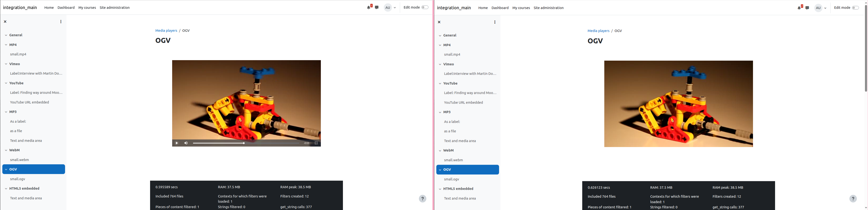Open course index kebab menu, right window

[x=495, y=22]
